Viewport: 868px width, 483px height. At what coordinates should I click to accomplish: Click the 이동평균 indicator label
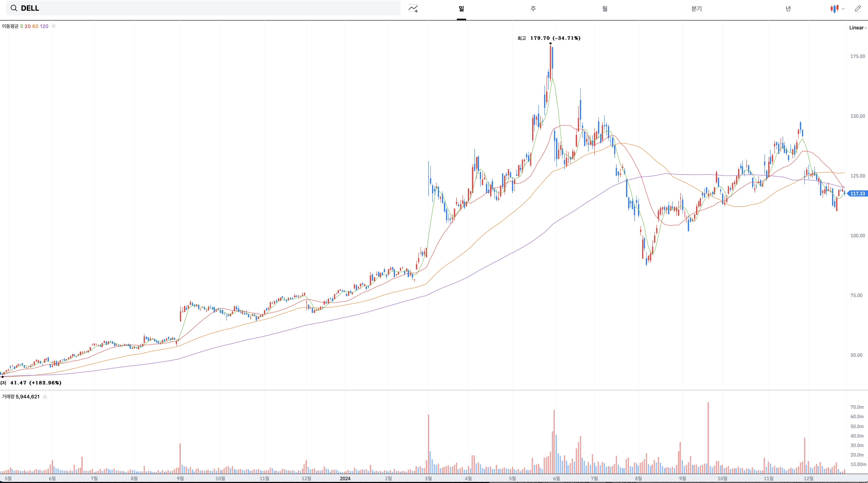tap(10, 26)
